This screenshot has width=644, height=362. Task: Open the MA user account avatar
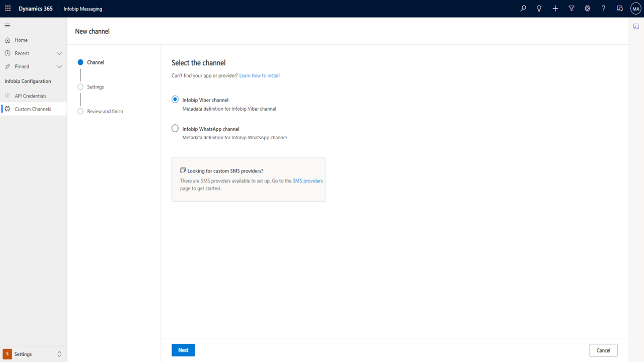[x=636, y=9]
